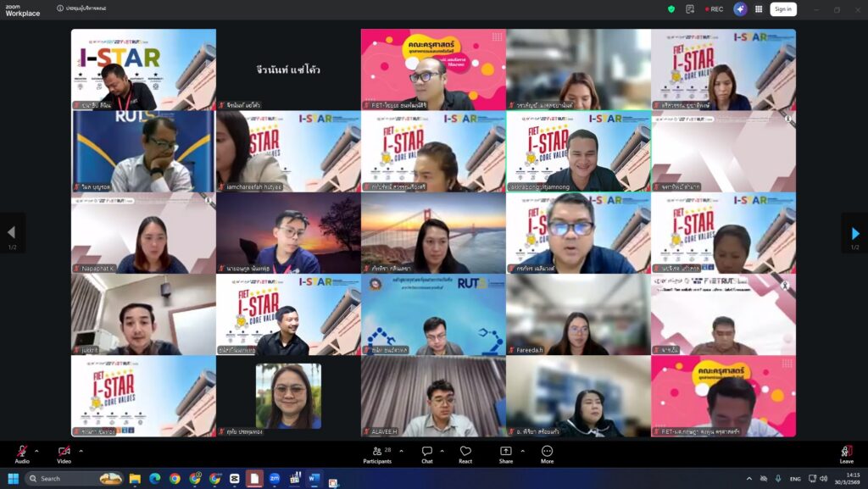Open the meeting notes icon beside REC
This screenshot has height=489, width=868.
pyautogui.click(x=691, y=9)
